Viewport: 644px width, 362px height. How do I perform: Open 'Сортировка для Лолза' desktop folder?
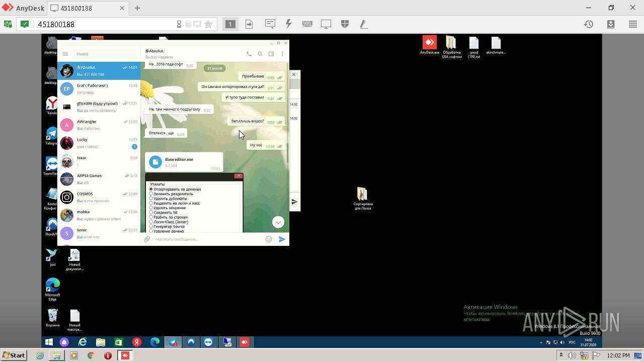coord(362,198)
